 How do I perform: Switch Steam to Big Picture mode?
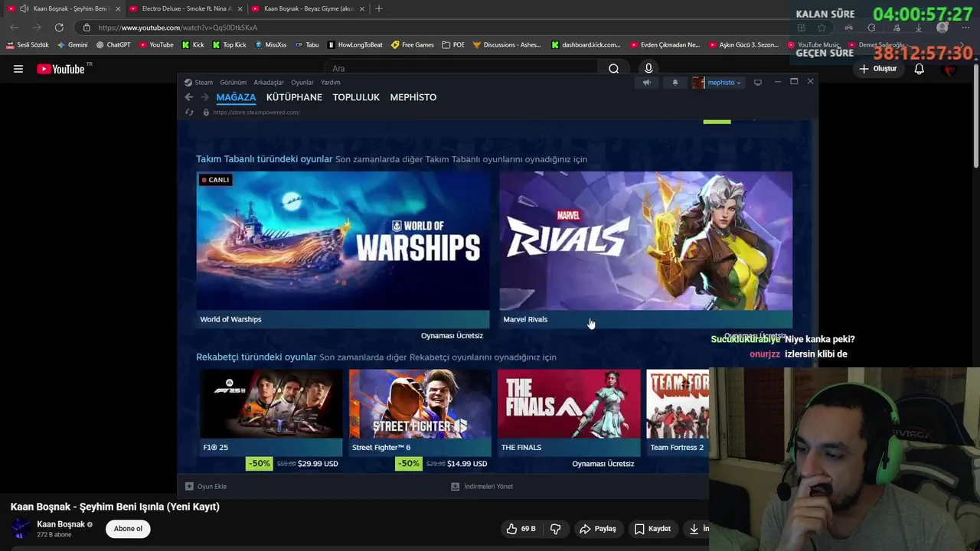tap(758, 83)
